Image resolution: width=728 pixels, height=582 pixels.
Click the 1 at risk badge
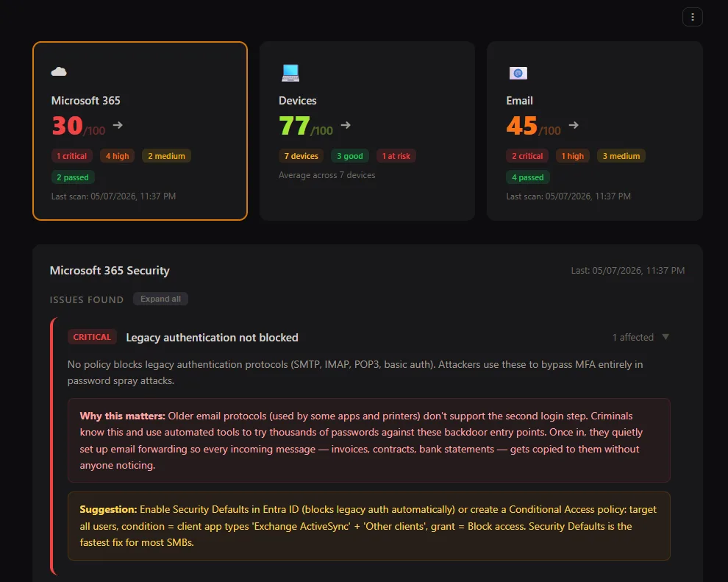[396, 156]
